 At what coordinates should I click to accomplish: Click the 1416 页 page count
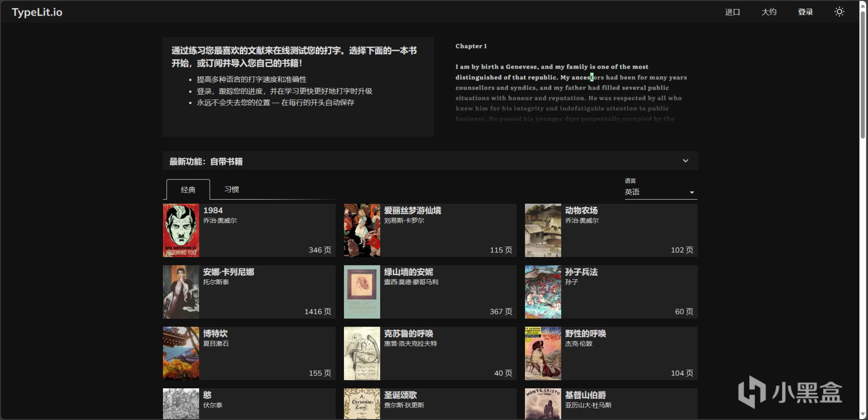318,312
